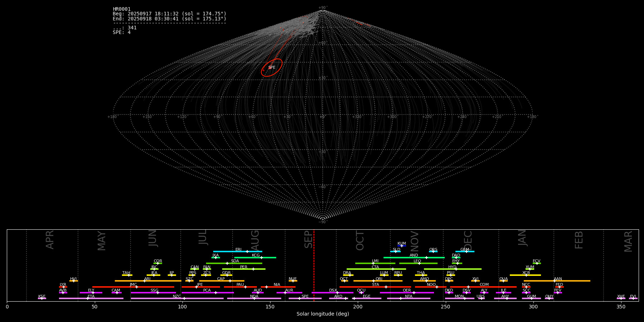Click the SPE radiant label inside red ellipse

[x=272, y=68]
